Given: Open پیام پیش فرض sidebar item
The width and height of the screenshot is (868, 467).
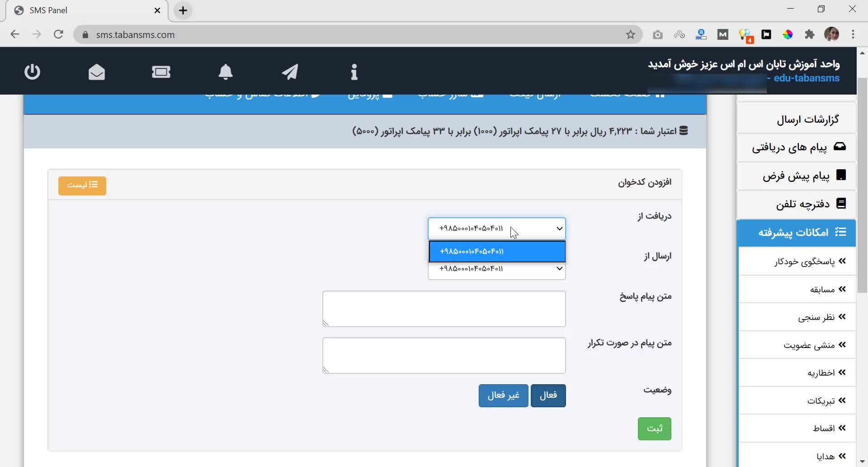Looking at the screenshot, I should (797, 176).
